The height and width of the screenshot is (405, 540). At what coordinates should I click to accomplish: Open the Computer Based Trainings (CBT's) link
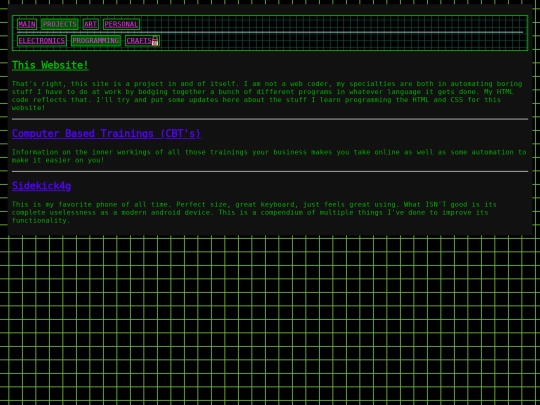[x=106, y=133]
